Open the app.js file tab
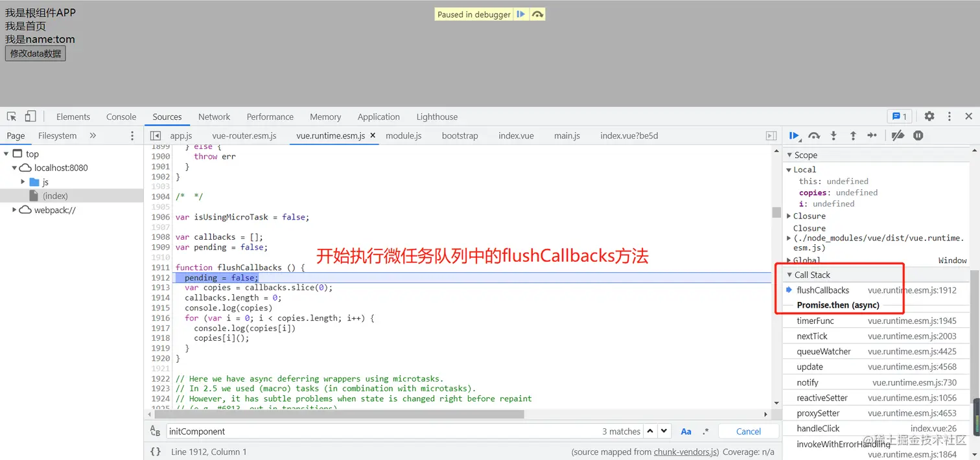Screen dimensions: 980x460 tap(181, 135)
